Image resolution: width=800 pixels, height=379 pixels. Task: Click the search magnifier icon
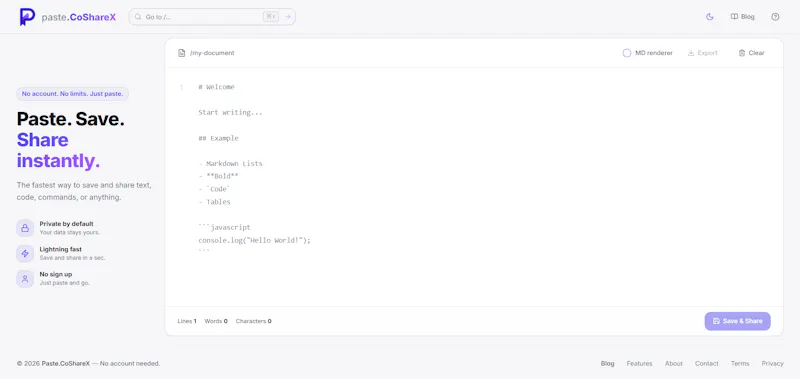138,17
